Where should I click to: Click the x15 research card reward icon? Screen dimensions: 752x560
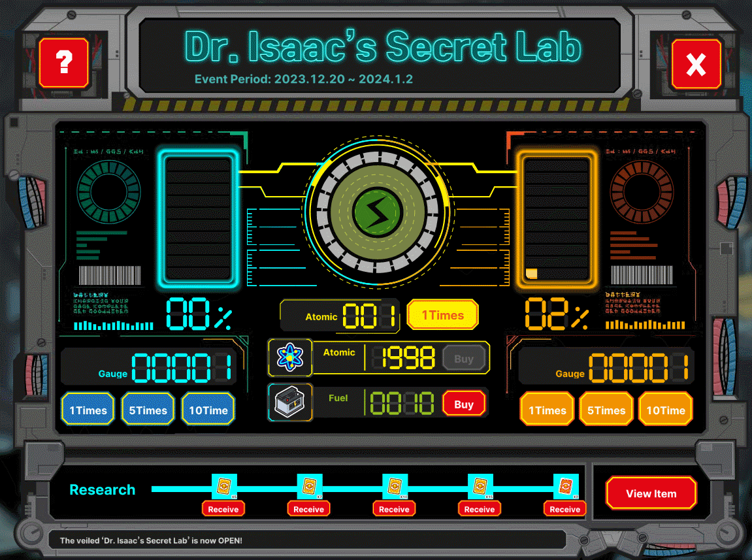coord(480,487)
